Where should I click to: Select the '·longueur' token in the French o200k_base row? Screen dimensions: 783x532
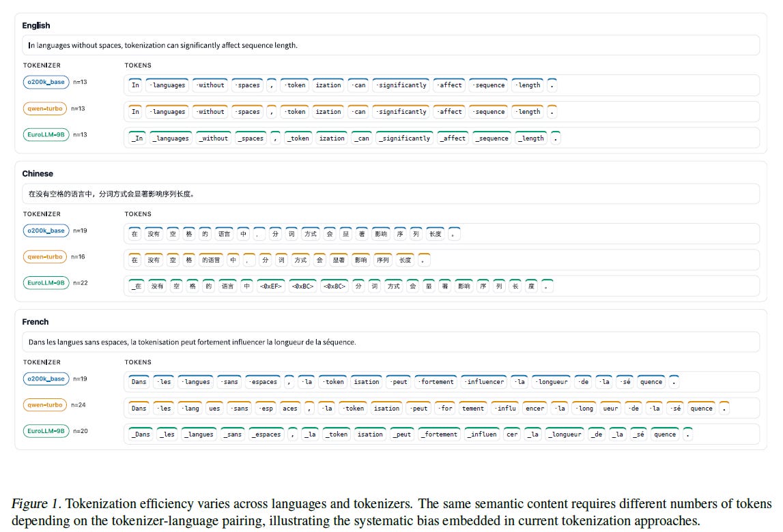[552, 382]
